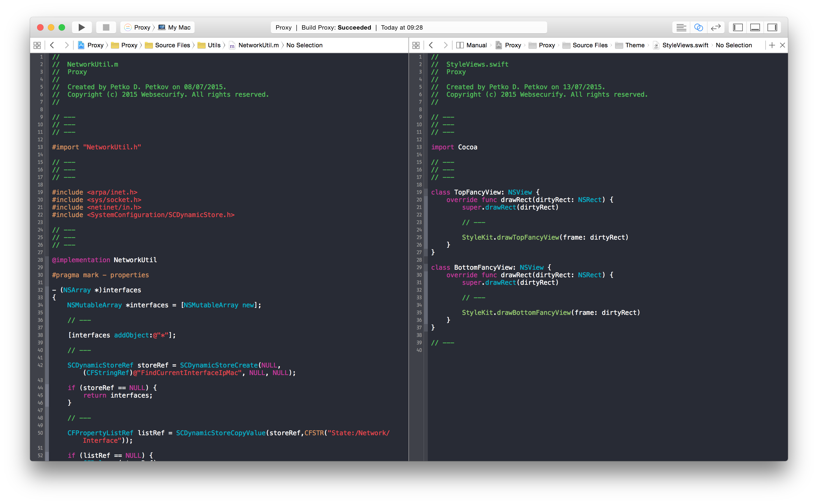
Task: Run the Proxy build with play button
Action: coord(82,27)
